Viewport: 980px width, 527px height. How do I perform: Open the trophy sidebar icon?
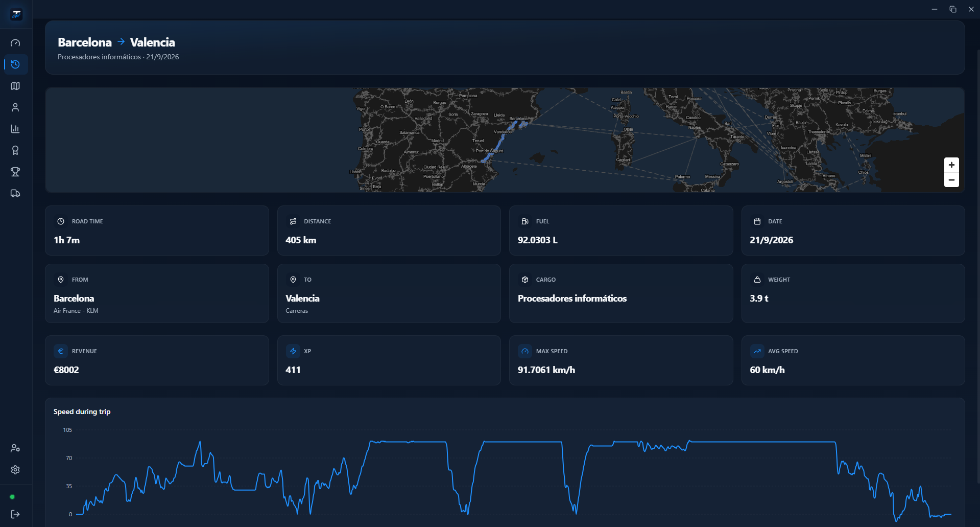point(15,172)
